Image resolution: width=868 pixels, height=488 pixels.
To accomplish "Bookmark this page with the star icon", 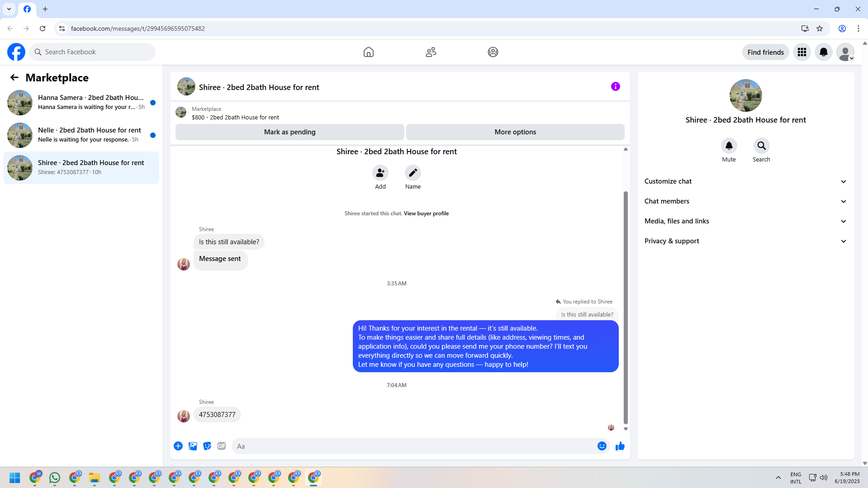I will pyautogui.click(x=820, y=28).
